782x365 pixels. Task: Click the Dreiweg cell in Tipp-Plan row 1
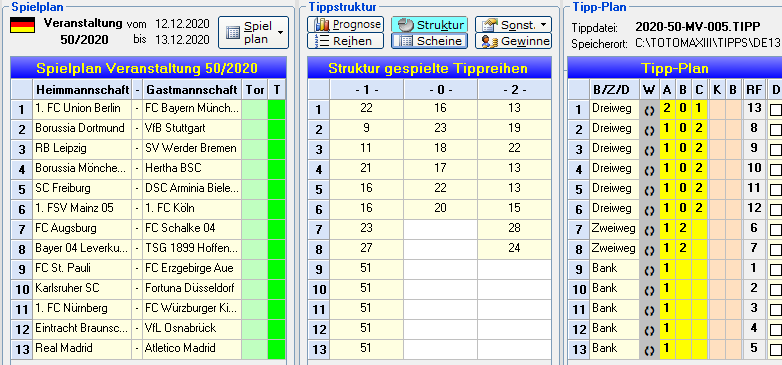(x=614, y=110)
